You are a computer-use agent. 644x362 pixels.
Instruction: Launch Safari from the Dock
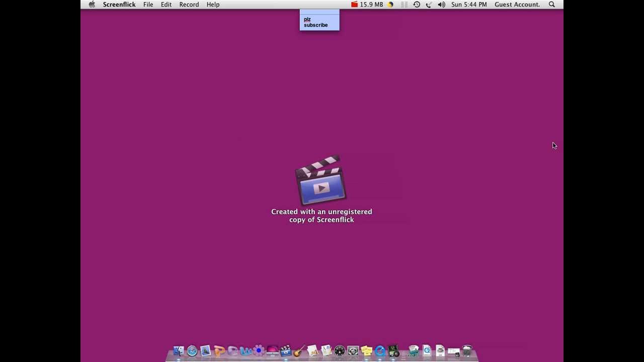point(192,350)
